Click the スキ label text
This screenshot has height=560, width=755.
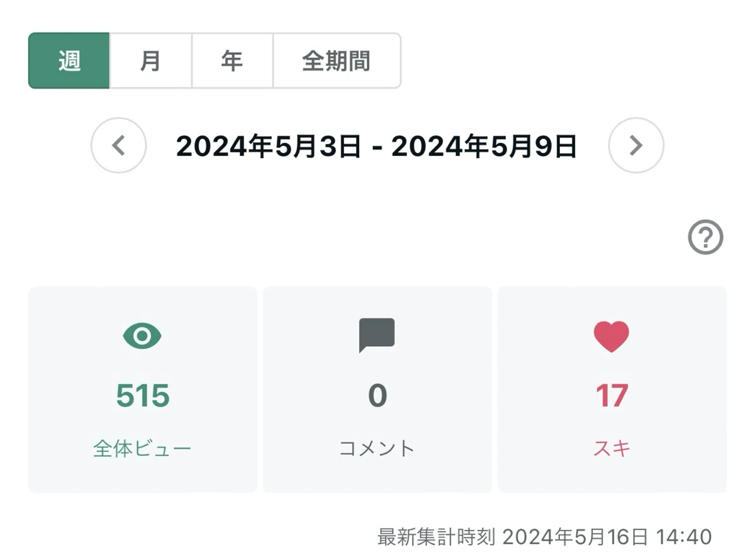coord(612,449)
